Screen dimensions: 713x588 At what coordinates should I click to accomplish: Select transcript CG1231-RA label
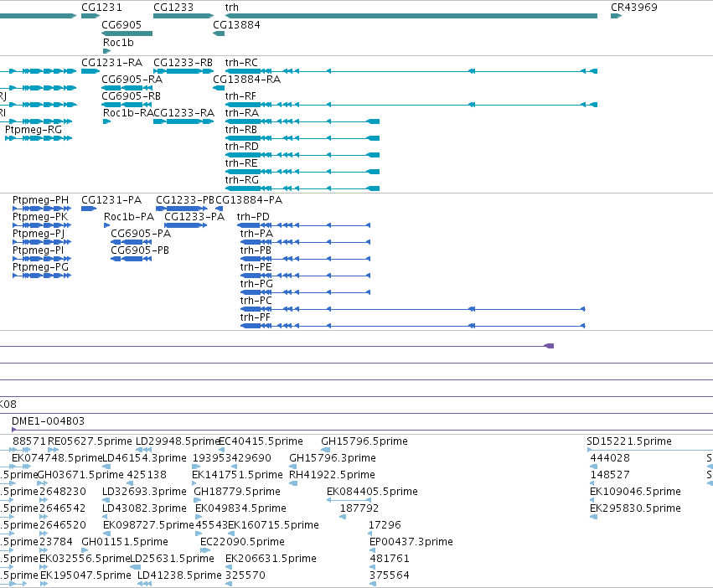pyautogui.click(x=112, y=62)
